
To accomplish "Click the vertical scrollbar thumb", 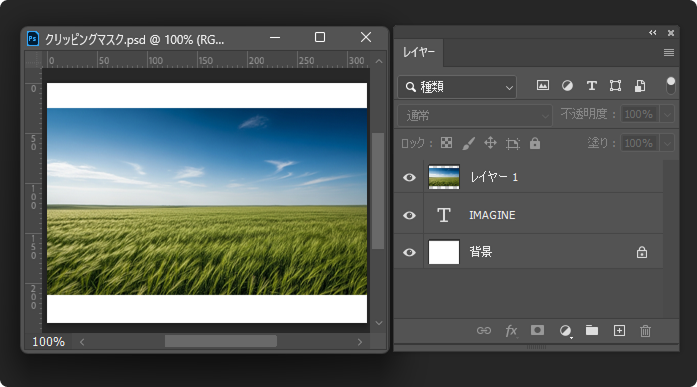I will (x=378, y=191).
